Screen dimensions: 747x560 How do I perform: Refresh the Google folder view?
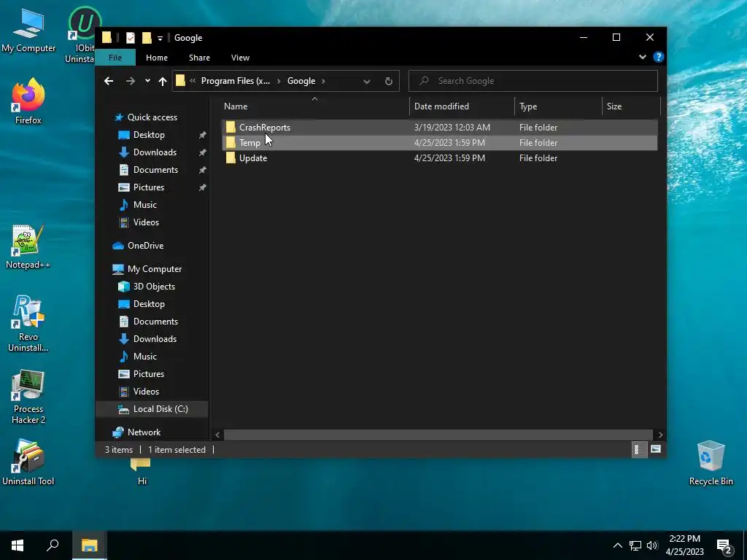tap(389, 81)
